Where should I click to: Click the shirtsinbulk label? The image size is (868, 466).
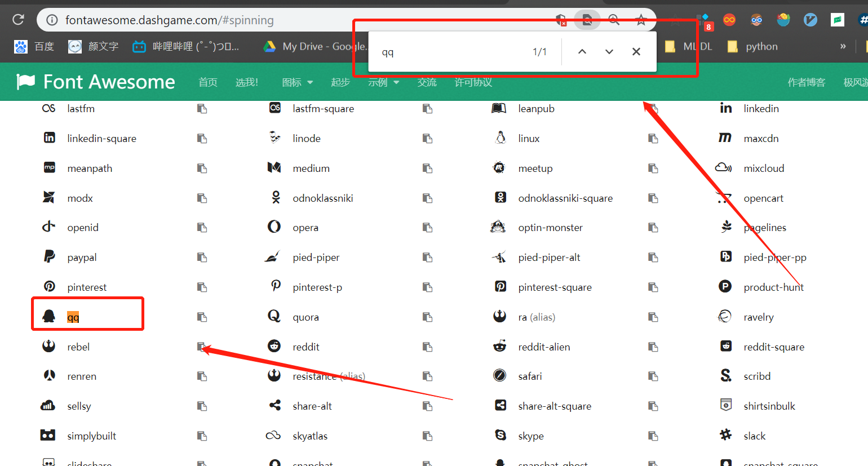[769, 406]
